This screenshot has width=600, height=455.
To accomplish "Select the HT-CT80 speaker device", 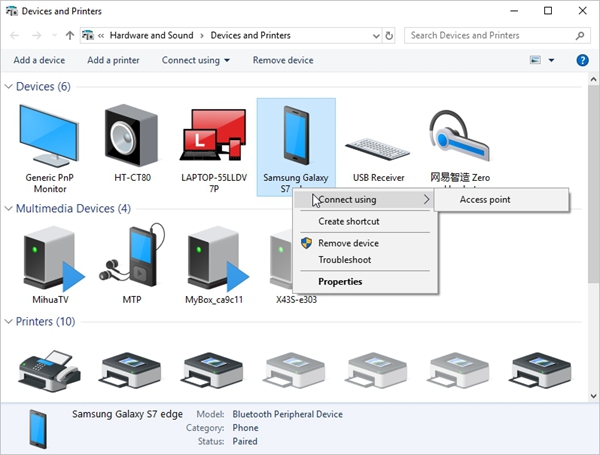I will [x=131, y=135].
